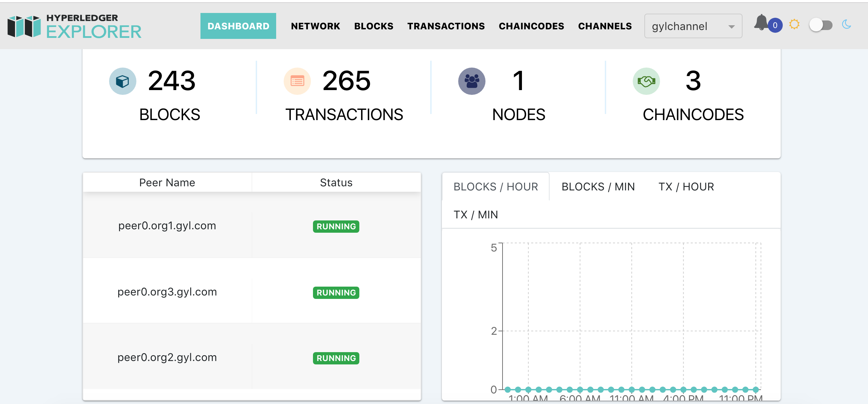This screenshot has height=404, width=868.
Task: Select the peer0.org2.gyl.com table row
Action: [x=168, y=357]
